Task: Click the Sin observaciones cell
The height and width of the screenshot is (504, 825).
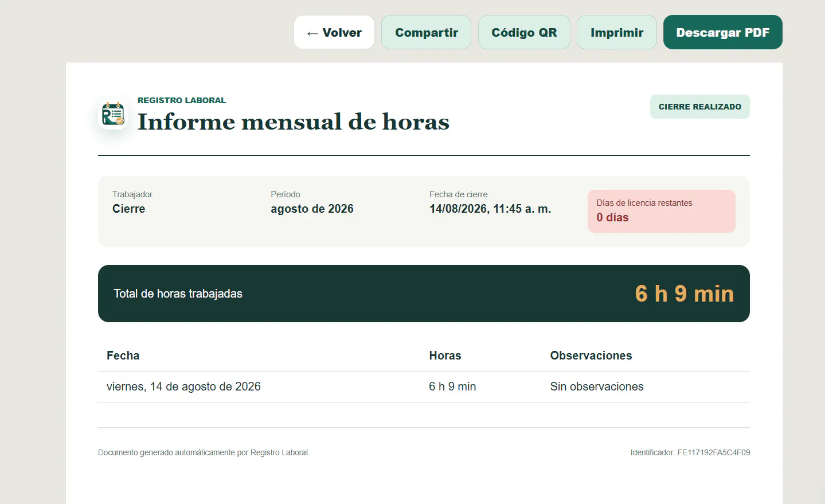Action: coord(596,386)
